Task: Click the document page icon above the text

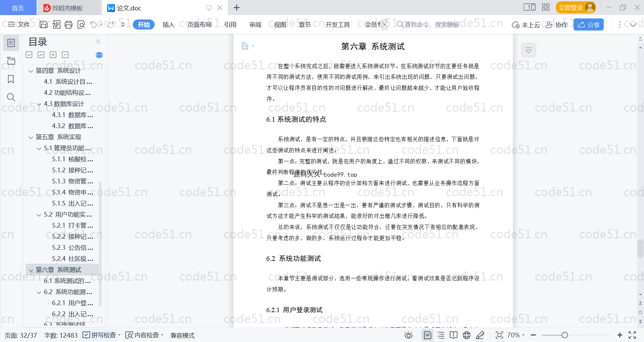Action: point(245,46)
